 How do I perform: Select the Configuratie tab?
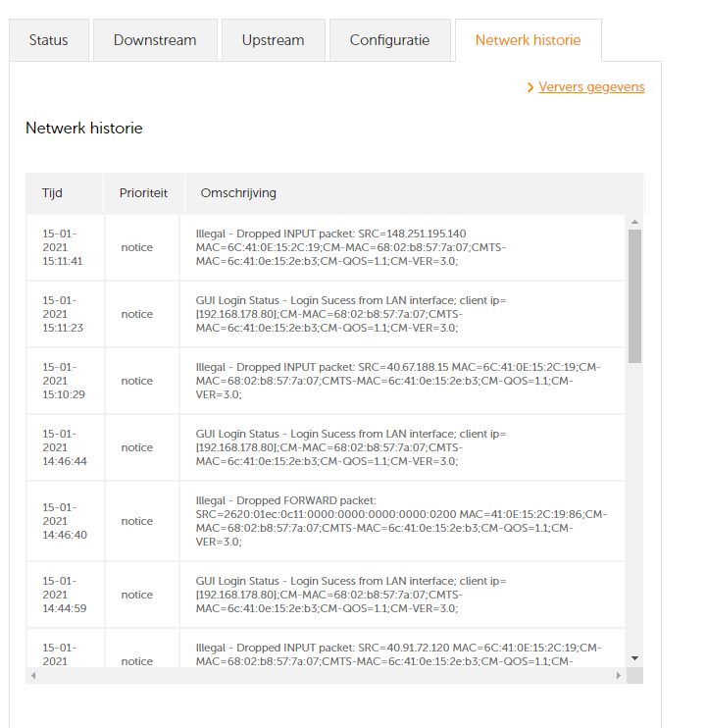point(389,40)
